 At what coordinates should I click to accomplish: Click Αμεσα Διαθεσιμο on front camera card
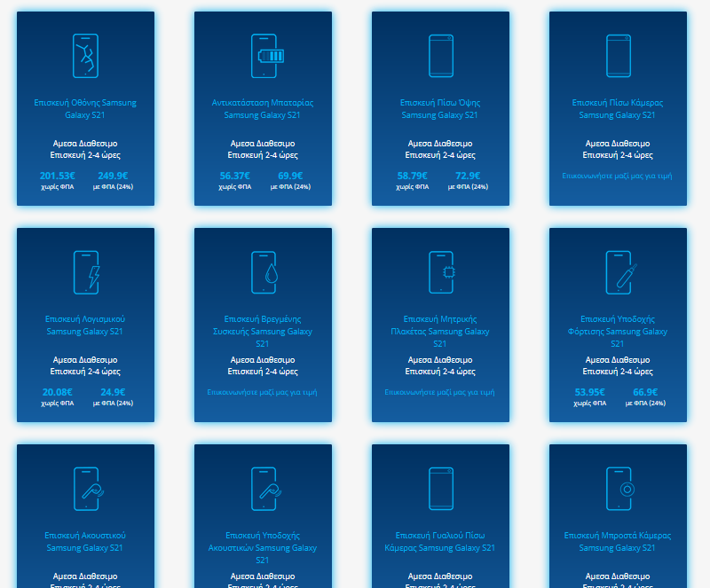(x=618, y=576)
